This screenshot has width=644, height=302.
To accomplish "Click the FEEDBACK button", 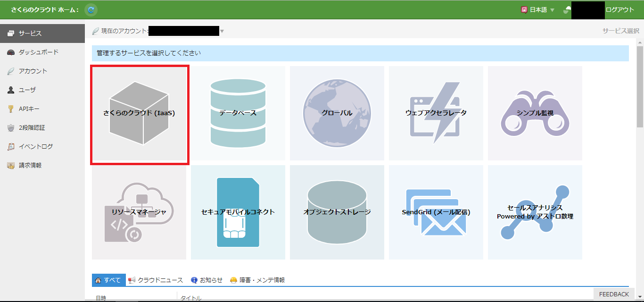I will pos(614,294).
